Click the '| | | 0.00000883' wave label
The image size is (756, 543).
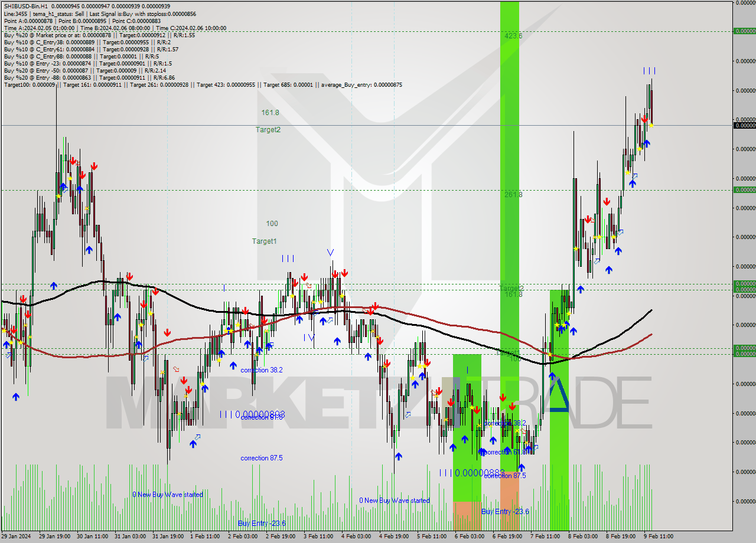tap(472, 473)
